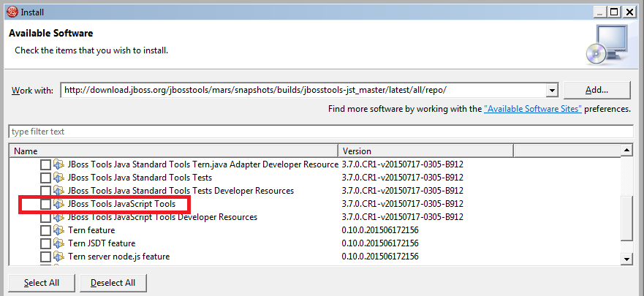644x296 pixels.
Task: Enable the Tern feature checkbox
Action: [x=46, y=231]
